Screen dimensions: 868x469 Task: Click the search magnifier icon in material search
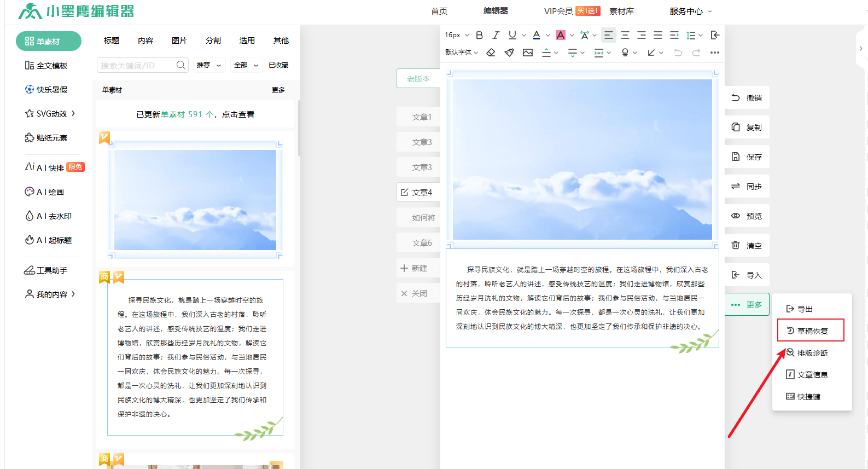point(180,65)
